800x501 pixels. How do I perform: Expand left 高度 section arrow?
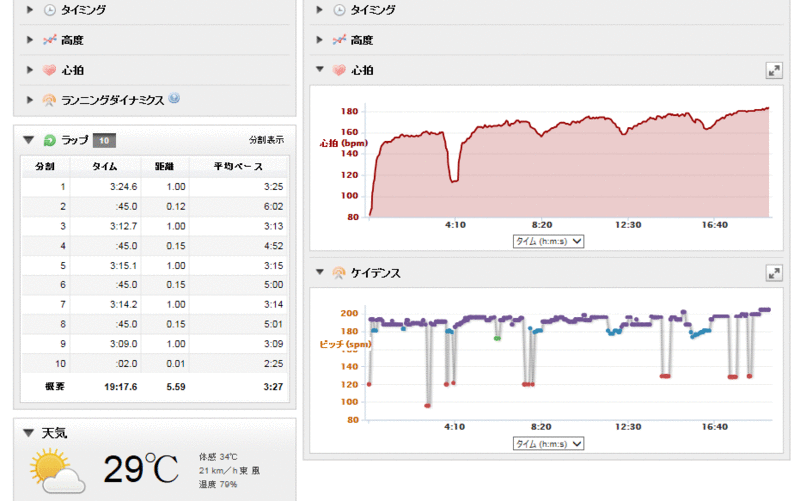point(30,40)
